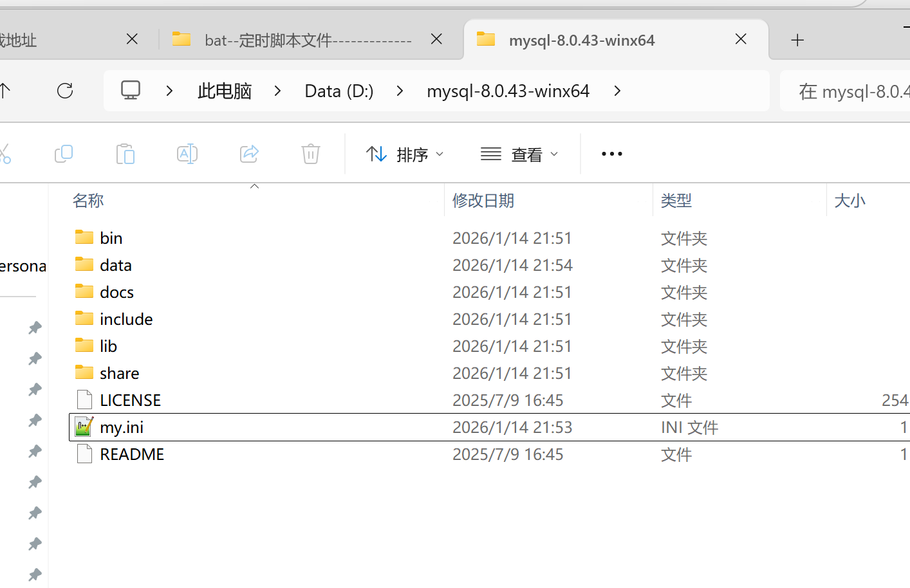Screen dimensions: 910x588
Task: Click mysql-8.0.43-winx64 in the address bar
Action: click(508, 91)
